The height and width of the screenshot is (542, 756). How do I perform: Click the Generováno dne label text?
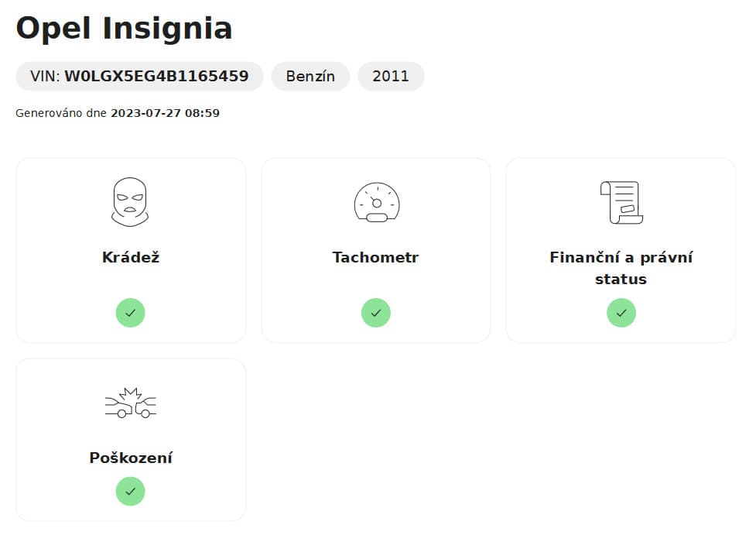(61, 113)
